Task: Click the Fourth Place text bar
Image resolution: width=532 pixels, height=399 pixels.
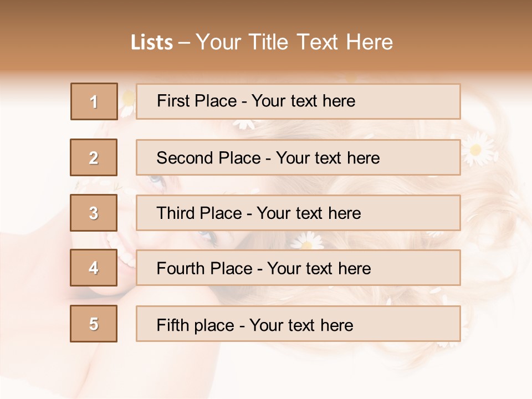Action: tap(298, 268)
